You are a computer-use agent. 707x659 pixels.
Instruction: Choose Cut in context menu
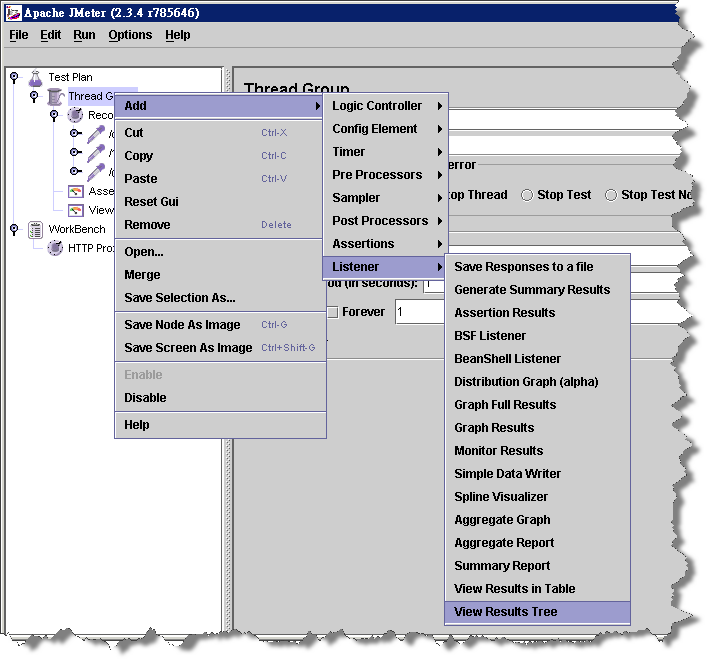[220, 133]
